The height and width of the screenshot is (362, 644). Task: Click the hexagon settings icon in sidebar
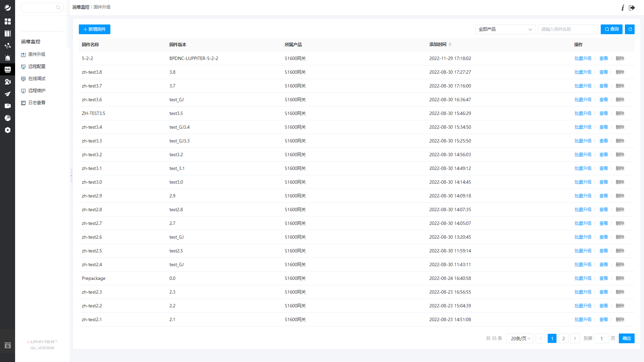[x=7, y=130]
